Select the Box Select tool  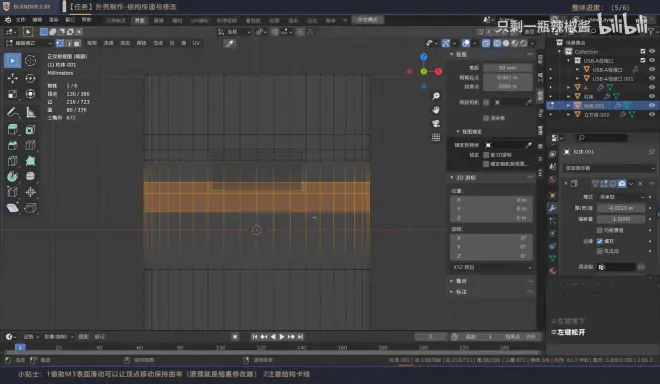12,61
